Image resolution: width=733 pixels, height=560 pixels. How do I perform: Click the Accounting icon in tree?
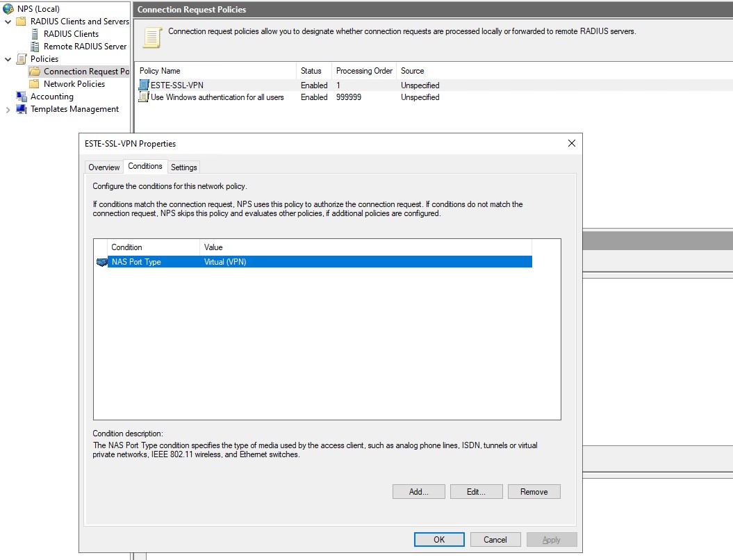(x=22, y=97)
